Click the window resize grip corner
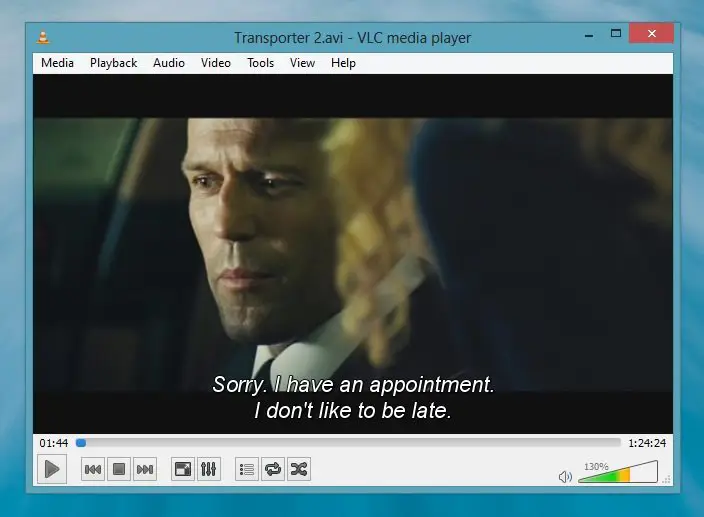The width and height of the screenshot is (704, 517). tap(667, 479)
